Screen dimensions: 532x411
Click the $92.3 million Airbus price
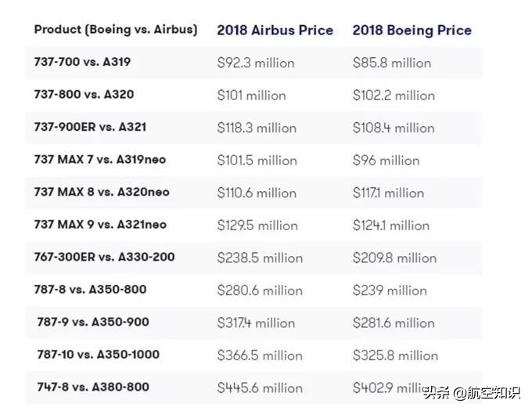coord(256,63)
